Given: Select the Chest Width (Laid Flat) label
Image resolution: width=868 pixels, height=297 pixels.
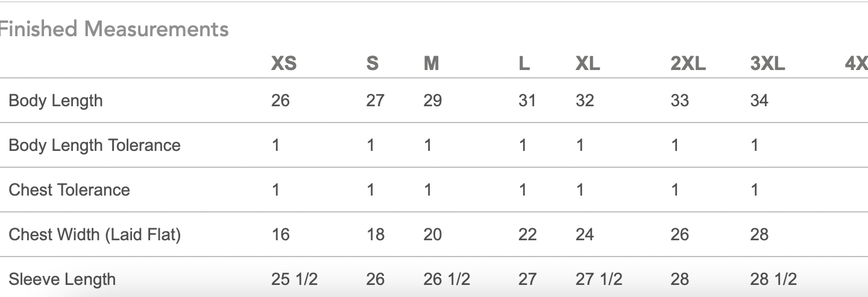Looking at the screenshot, I should [x=95, y=234].
